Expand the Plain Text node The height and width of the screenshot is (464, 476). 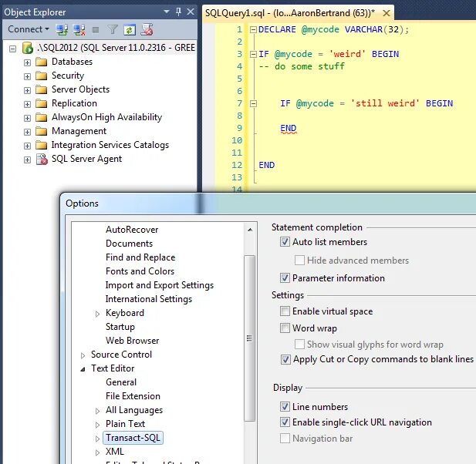[x=97, y=425]
